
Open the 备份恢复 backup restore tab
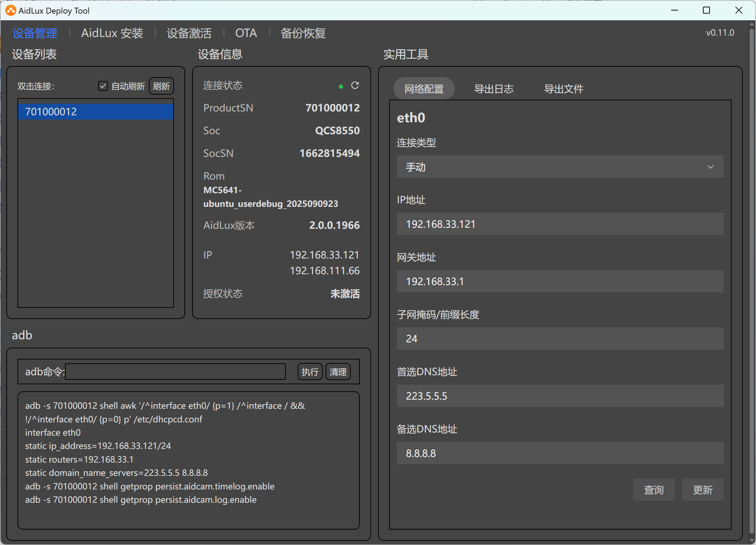(303, 33)
